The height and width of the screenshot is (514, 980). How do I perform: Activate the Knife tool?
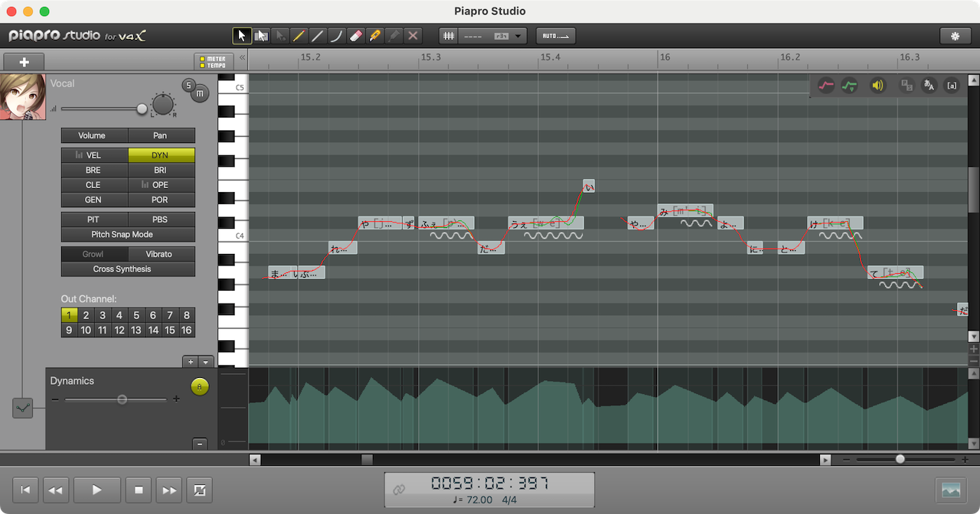tap(374, 35)
